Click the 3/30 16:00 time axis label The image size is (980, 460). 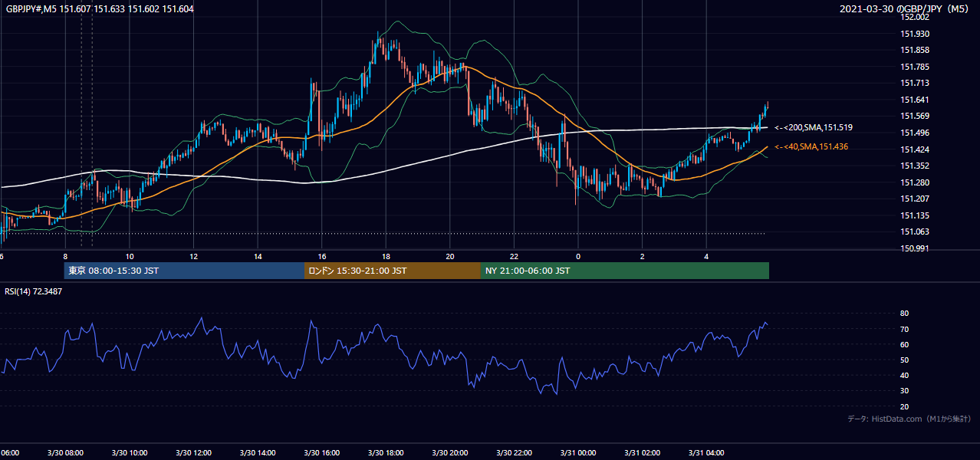tap(321, 453)
